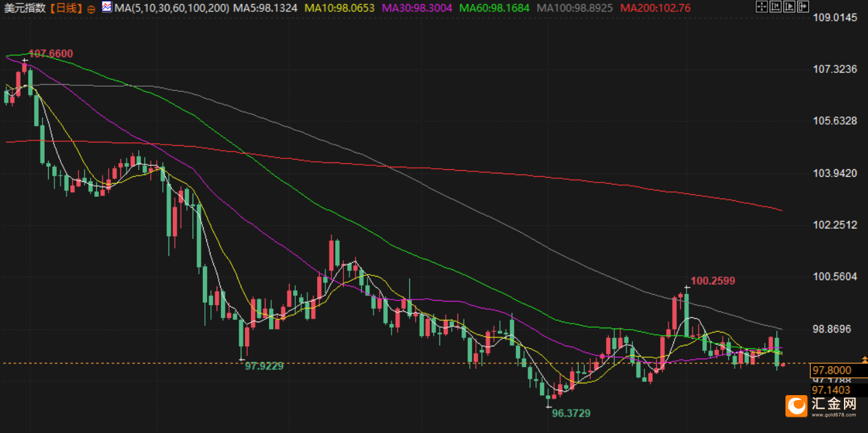Click the play-forward axis icon
The height and width of the screenshot is (433, 868).
point(789,7)
